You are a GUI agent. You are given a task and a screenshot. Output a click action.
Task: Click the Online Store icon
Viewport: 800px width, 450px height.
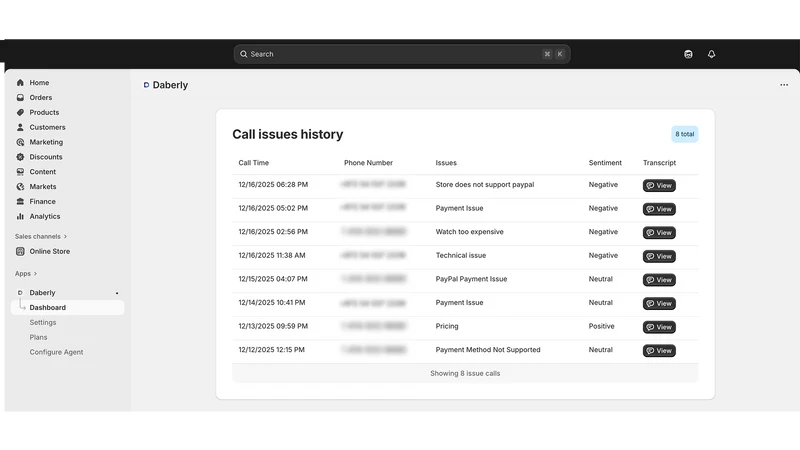point(20,251)
